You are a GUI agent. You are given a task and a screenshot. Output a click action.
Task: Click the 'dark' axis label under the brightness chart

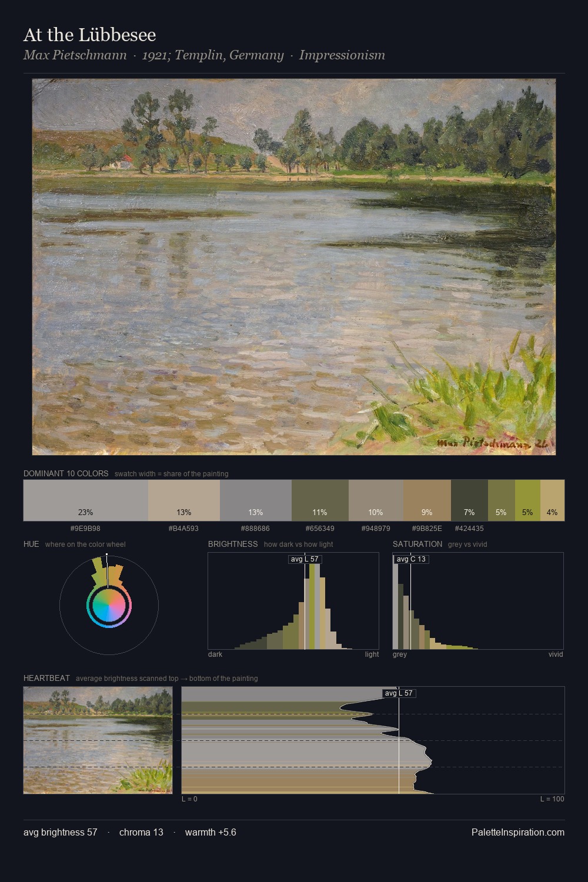click(x=215, y=654)
